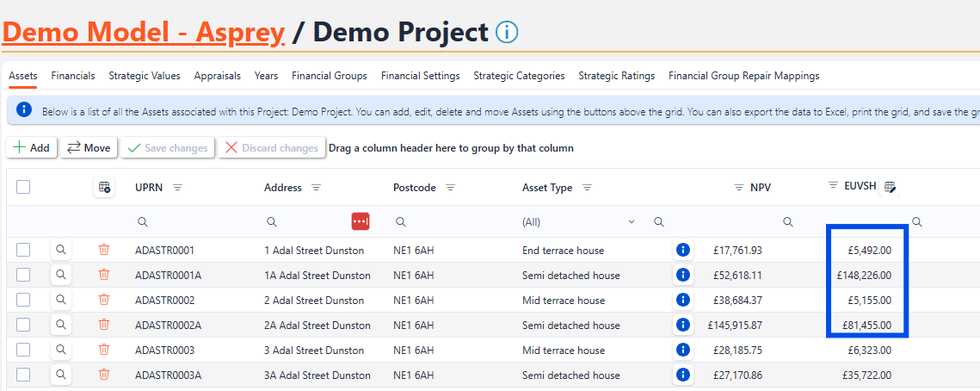Click the info icon beside Demo Project title
The image size is (980, 391).
click(x=507, y=33)
